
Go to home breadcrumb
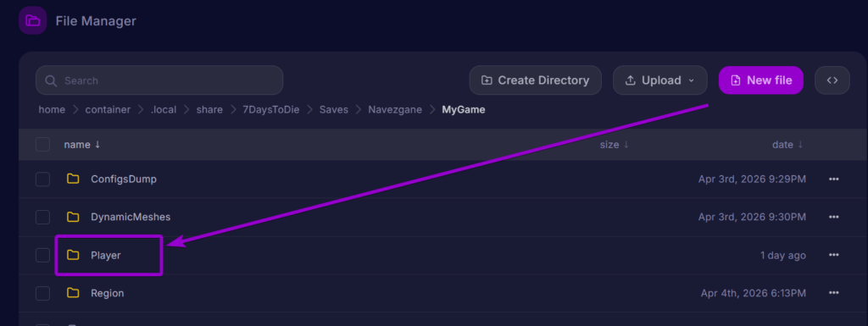coord(52,109)
